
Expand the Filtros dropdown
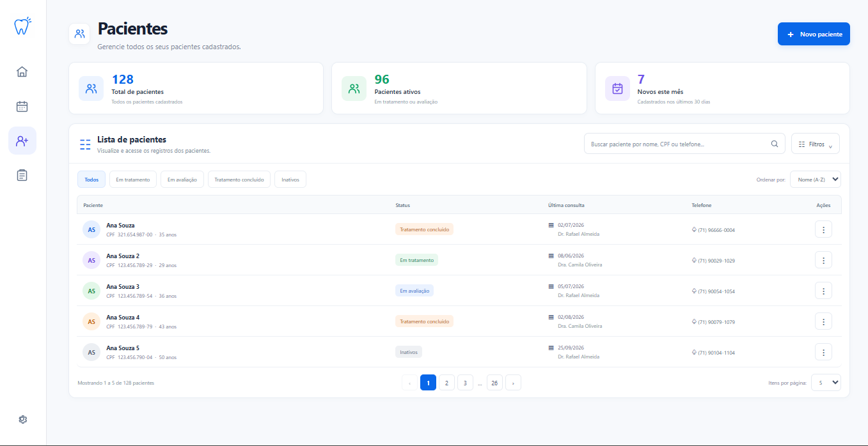[x=816, y=144]
